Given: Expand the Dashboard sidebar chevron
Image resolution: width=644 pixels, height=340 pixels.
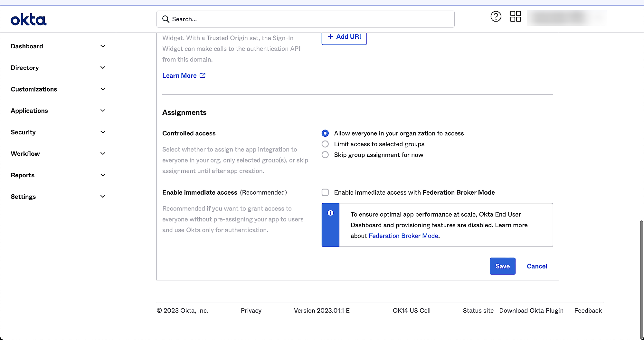Looking at the screenshot, I should point(103,46).
